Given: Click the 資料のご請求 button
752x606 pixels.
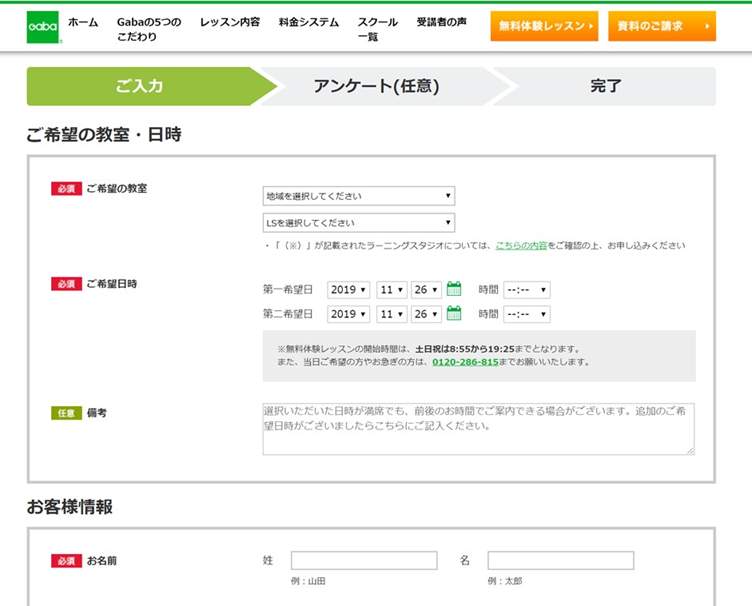Looking at the screenshot, I should click(x=661, y=26).
